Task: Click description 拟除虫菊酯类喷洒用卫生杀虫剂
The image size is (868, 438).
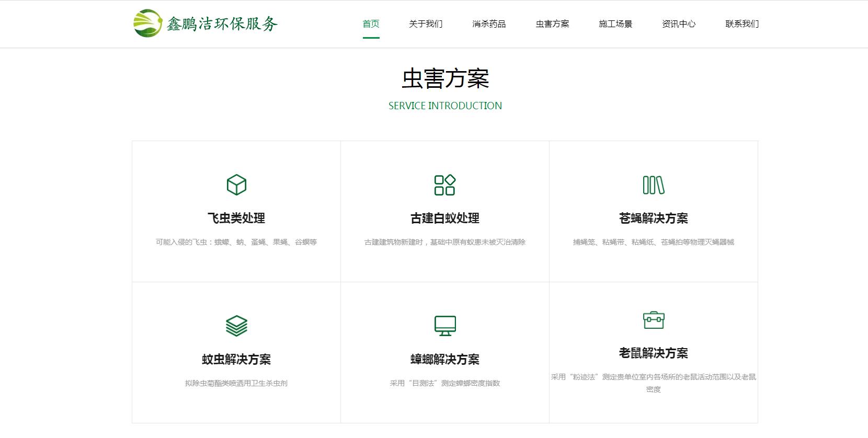Action: click(x=236, y=383)
